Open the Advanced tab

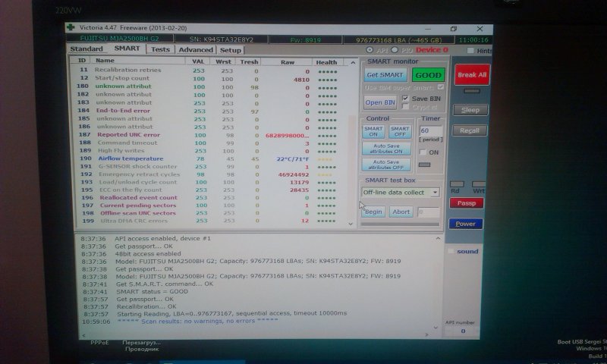click(196, 50)
